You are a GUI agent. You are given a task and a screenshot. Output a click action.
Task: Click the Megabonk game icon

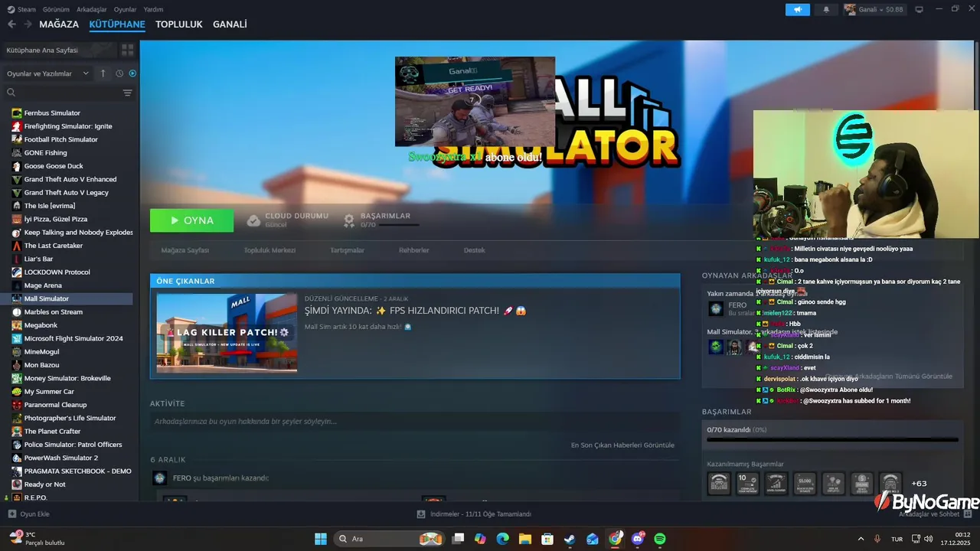pos(17,325)
